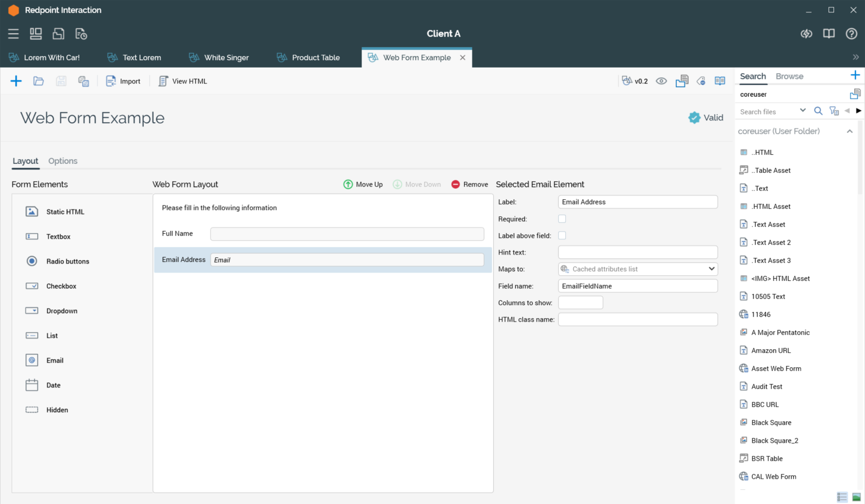The image size is (865, 504).
Task: Click the search magnifier icon
Action: pos(818,111)
